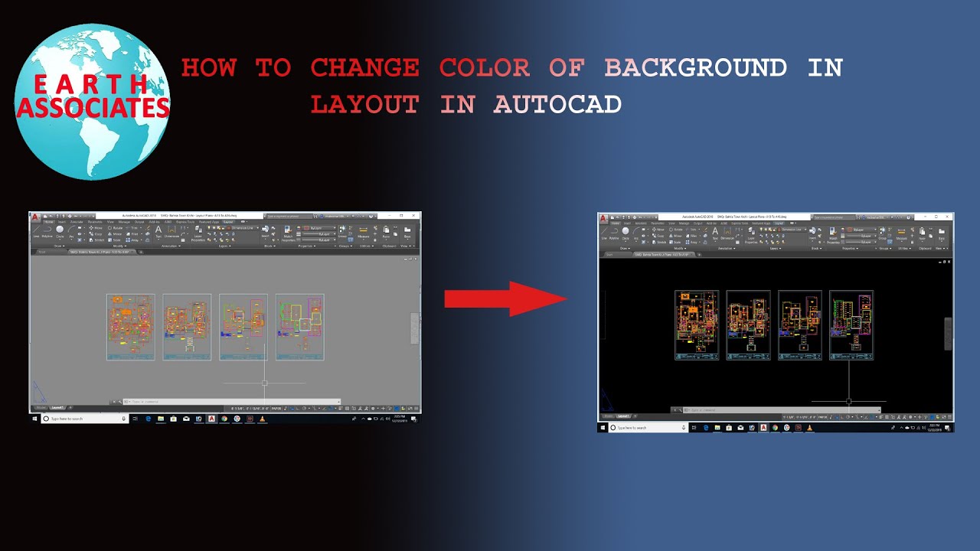Select the Polyline tool in gray-background AutoCAD window
Image resolution: width=980 pixels, height=551 pixels.
tap(47, 231)
